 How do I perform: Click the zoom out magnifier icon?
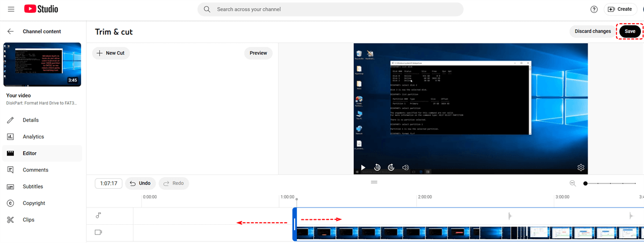[573, 183]
